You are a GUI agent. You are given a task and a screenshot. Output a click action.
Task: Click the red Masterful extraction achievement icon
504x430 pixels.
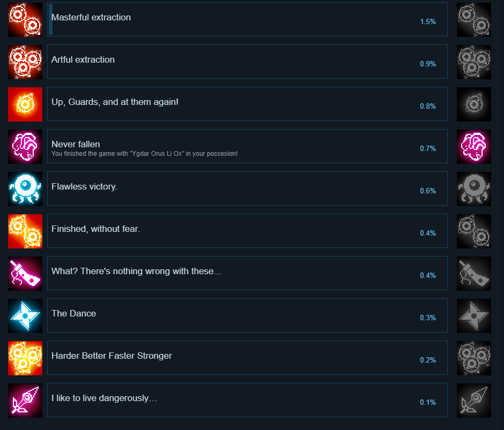(25, 20)
